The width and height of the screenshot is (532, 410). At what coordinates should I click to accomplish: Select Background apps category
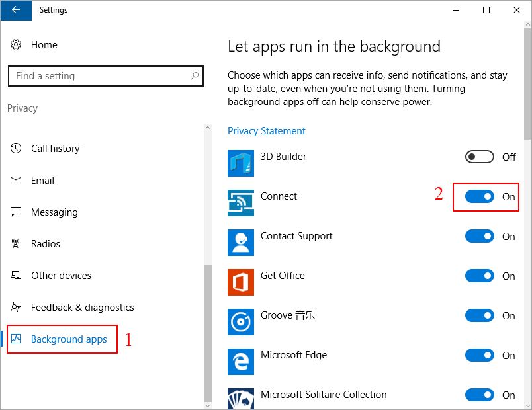[x=69, y=339]
